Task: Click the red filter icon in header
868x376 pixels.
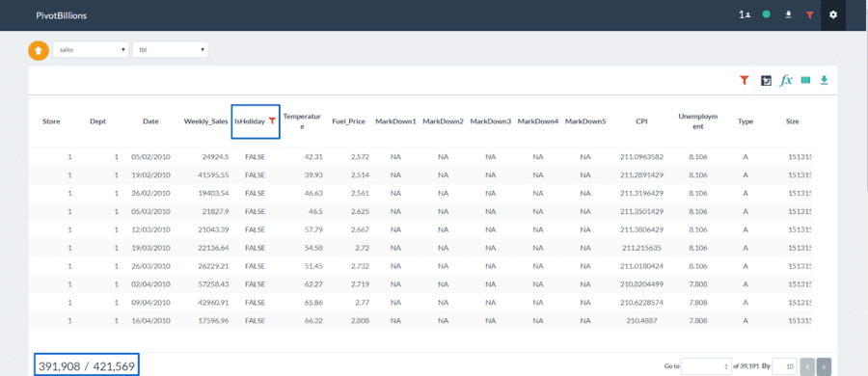Action: tap(810, 15)
